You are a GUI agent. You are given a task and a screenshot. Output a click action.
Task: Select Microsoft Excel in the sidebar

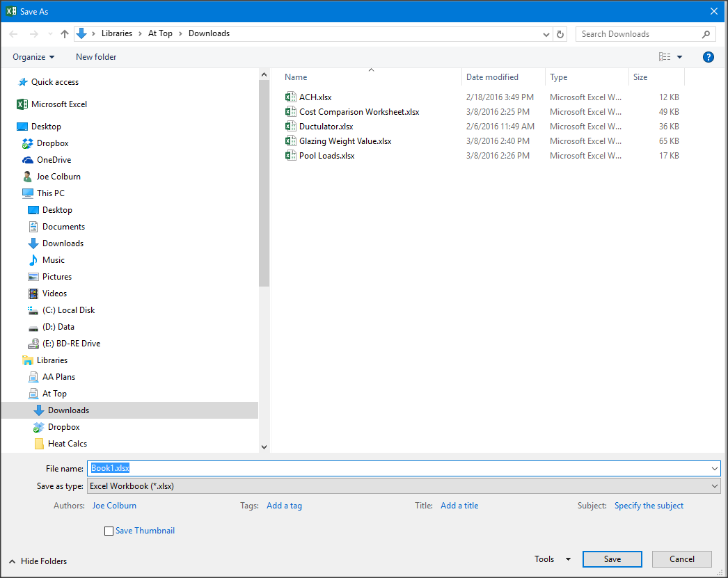click(59, 104)
